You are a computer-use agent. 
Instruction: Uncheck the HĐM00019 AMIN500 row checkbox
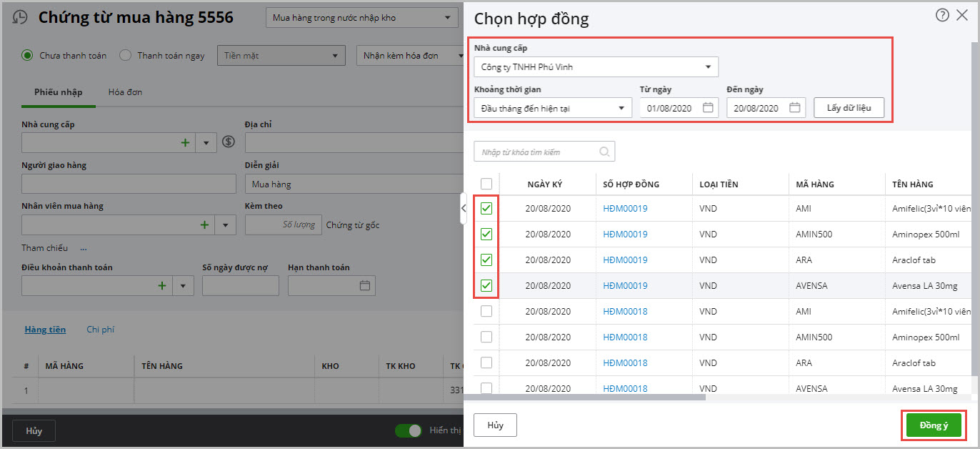click(486, 235)
